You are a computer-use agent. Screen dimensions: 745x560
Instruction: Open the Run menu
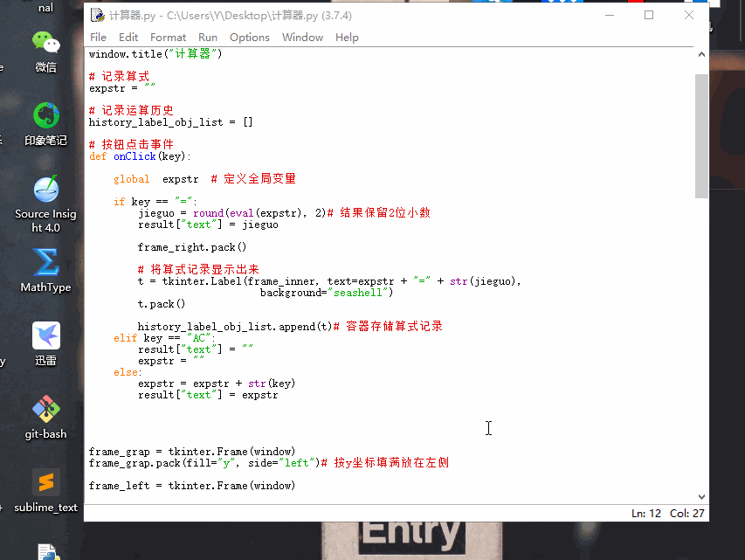tap(207, 37)
